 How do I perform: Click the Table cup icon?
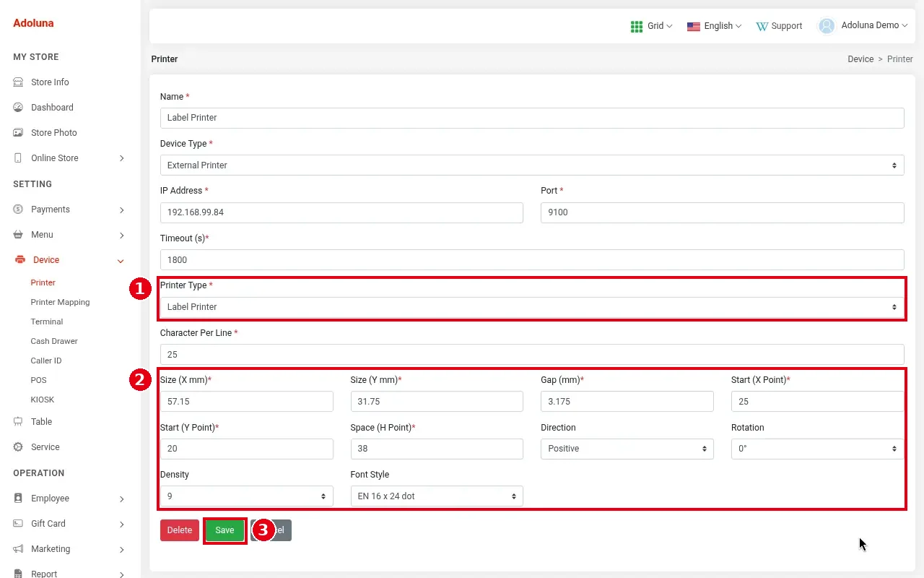click(x=18, y=422)
